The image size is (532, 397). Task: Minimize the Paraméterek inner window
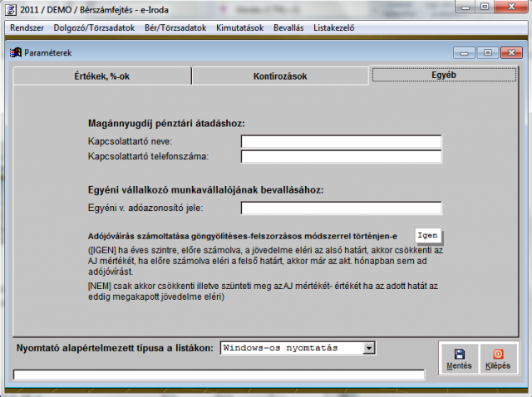[x=467, y=52]
